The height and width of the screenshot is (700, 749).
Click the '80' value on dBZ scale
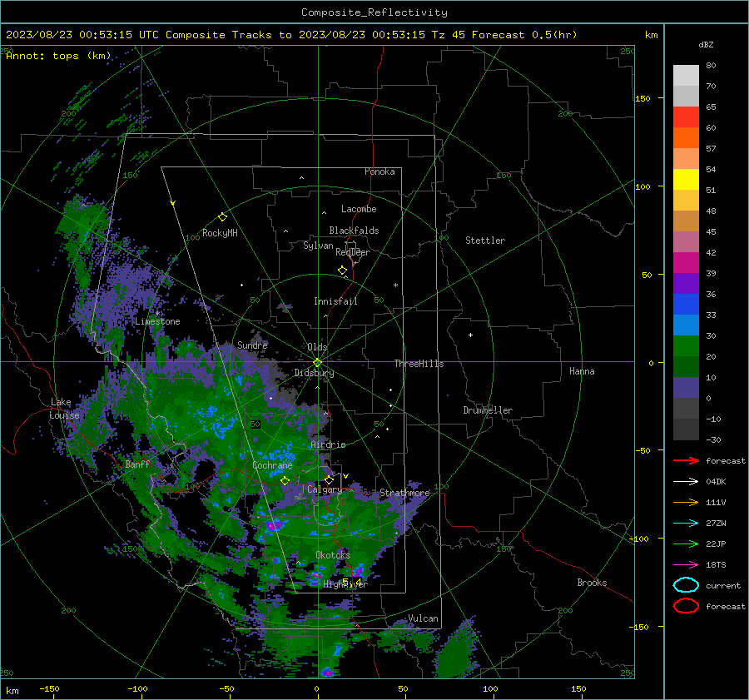coord(711,66)
